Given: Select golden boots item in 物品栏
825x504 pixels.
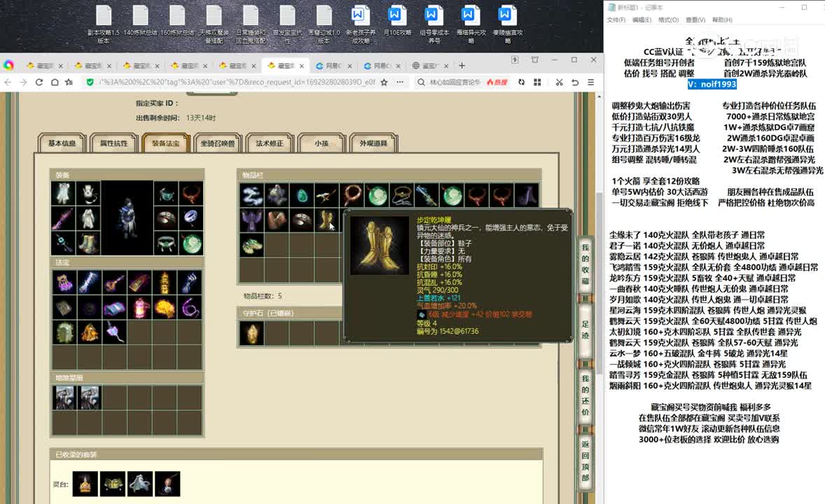Looking at the screenshot, I should [327, 220].
